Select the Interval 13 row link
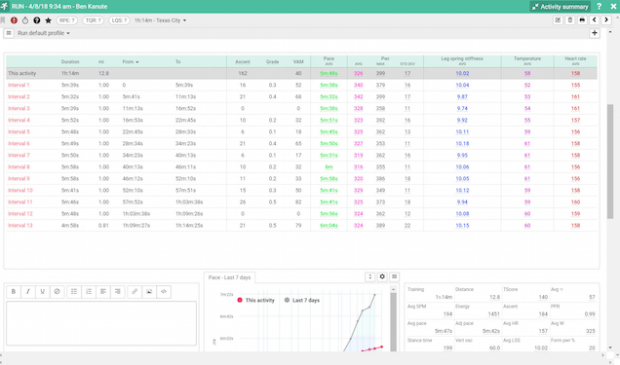 pyautogui.click(x=20, y=225)
